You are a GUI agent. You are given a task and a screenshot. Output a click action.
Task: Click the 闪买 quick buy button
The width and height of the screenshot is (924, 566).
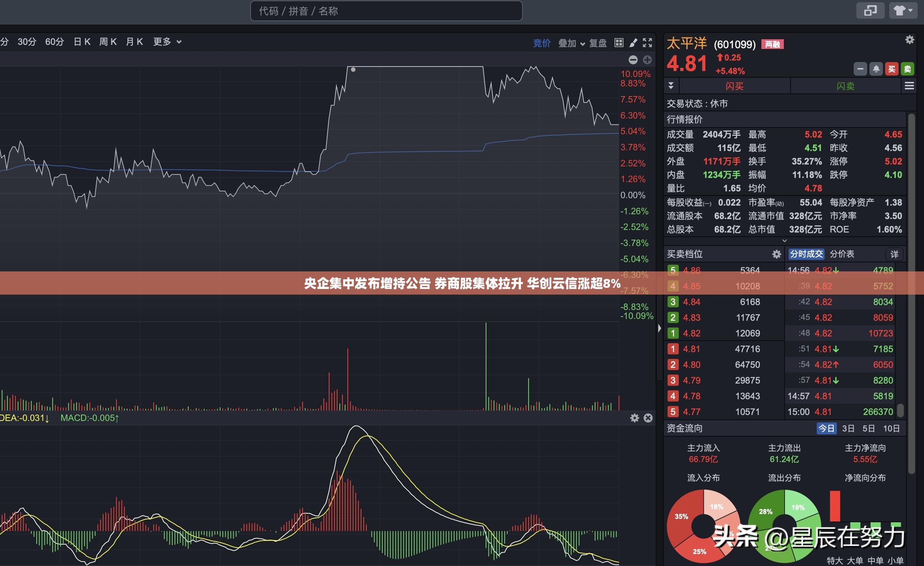point(734,86)
